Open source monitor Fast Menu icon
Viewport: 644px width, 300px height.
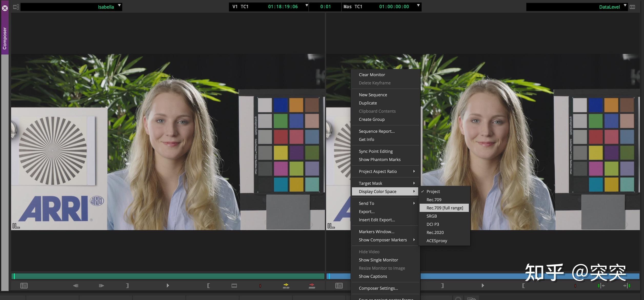(24, 286)
